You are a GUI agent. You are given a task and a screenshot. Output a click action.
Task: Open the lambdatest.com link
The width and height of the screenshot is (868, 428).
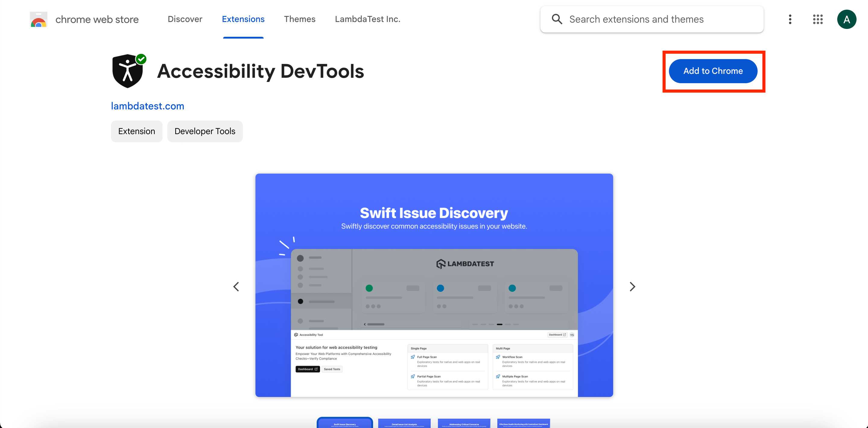(147, 106)
